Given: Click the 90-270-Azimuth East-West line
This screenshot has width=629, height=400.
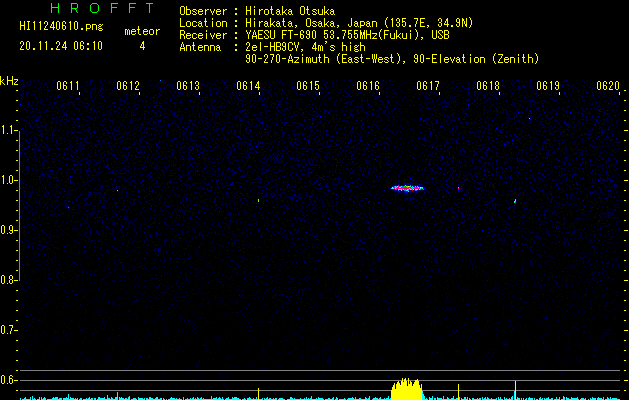Looking at the screenshot, I should 392,59.
